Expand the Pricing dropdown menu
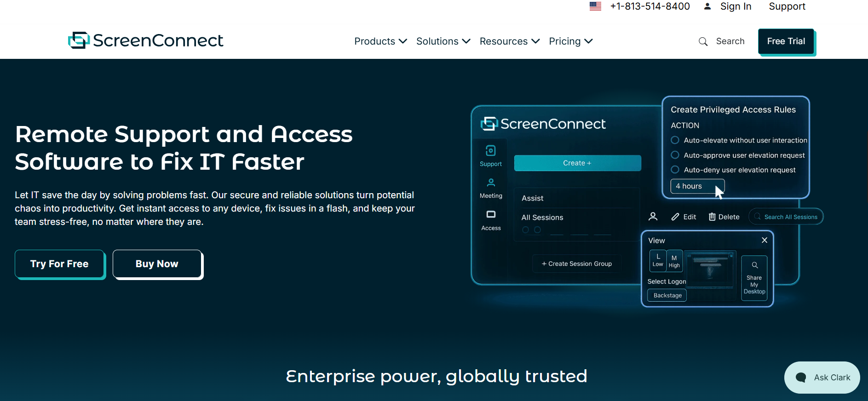868x401 pixels. pos(570,41)
